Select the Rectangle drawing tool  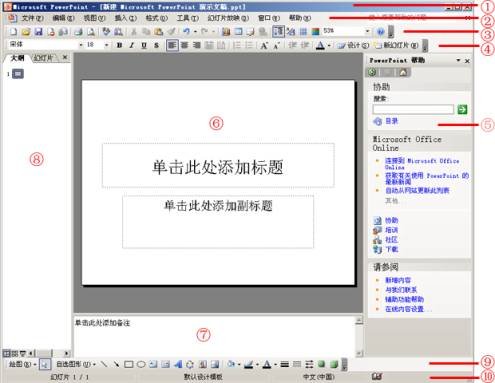click(x=129, y=364)
